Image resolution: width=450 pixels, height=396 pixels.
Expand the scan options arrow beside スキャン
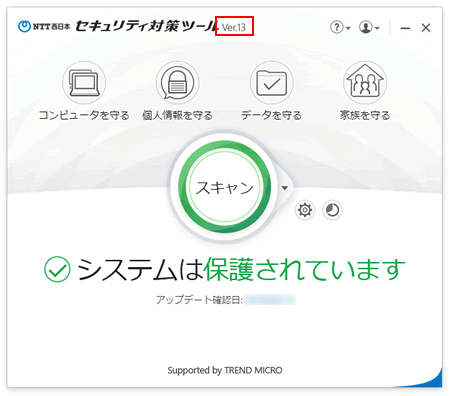284,188
